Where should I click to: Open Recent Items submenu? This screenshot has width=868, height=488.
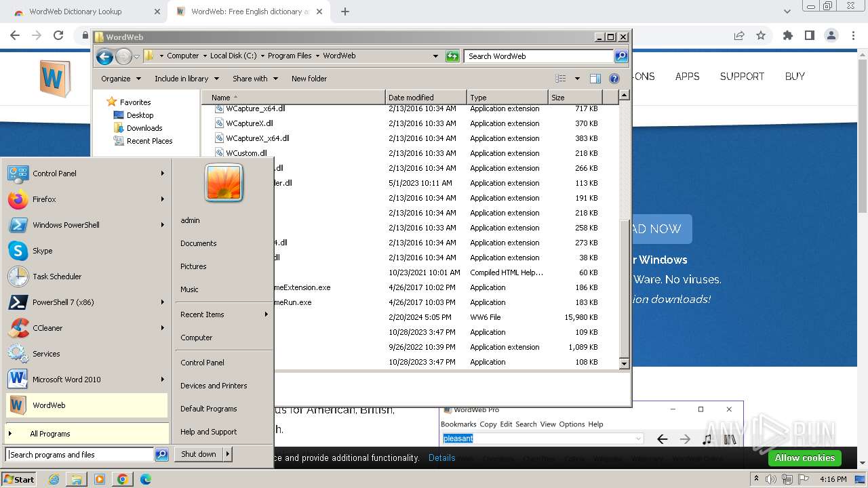coord(224,314)
